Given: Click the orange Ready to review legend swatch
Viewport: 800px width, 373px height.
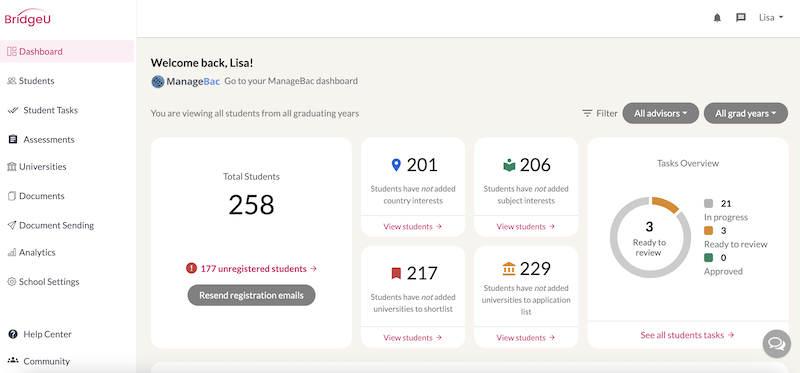Looking at the screenshot, I should (x=708, y=231).
